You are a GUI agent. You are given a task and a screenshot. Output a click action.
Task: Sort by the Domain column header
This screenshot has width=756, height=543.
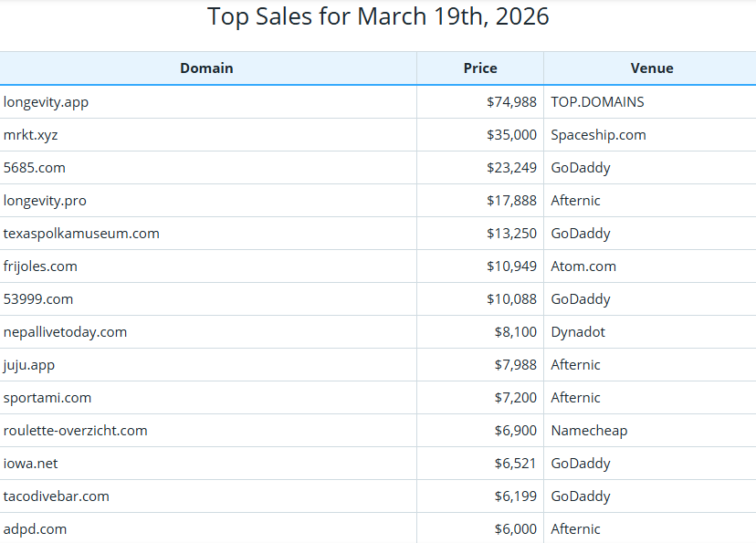206,68
